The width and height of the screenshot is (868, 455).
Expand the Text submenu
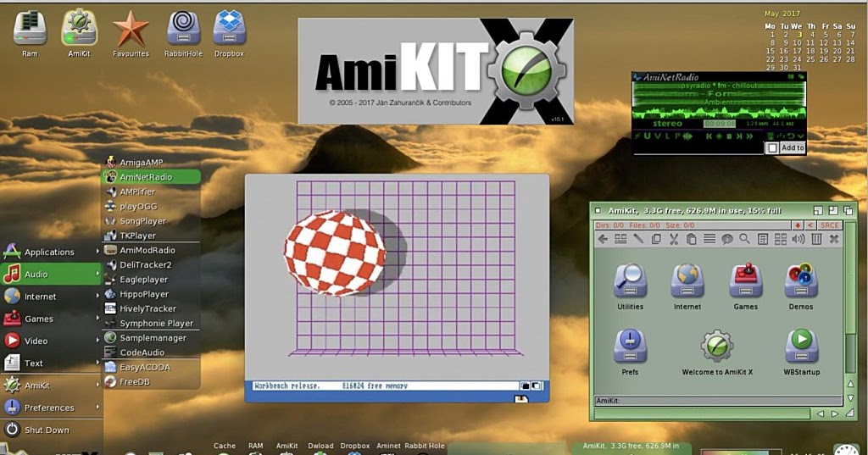[51, 363]
